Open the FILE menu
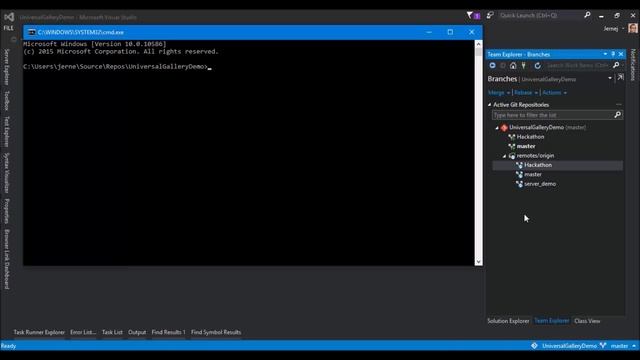640x360 pixels. (x=9, y=28)
